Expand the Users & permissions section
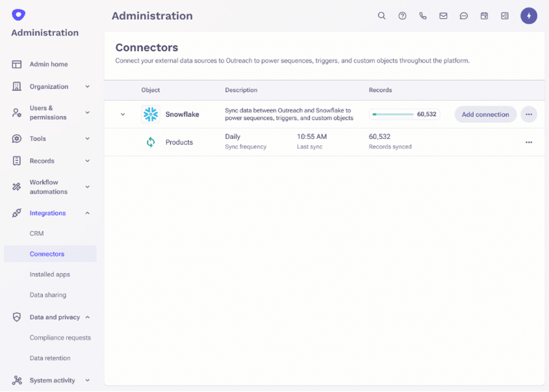The height and width of the screenshot is (392, 549). 87,112
